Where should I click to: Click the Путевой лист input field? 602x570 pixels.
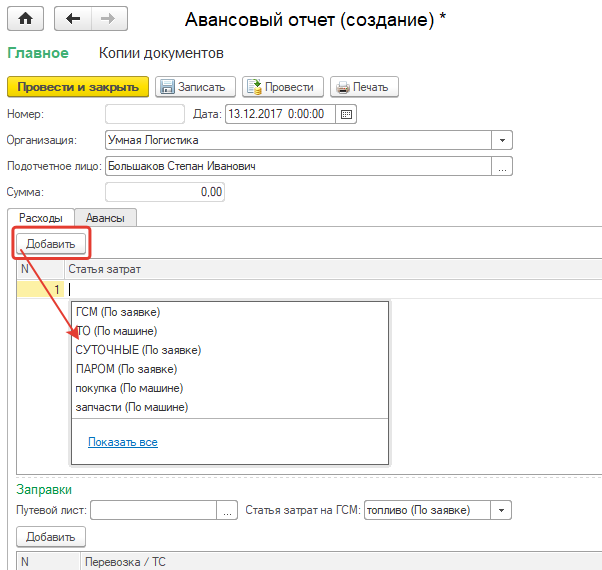pyautogui.click(x=154, y=510)
